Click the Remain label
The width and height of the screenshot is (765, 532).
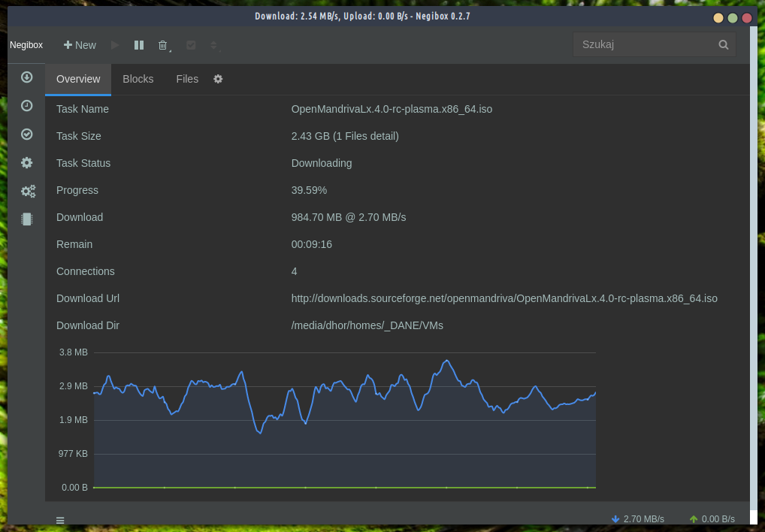(x=74, y=244)
